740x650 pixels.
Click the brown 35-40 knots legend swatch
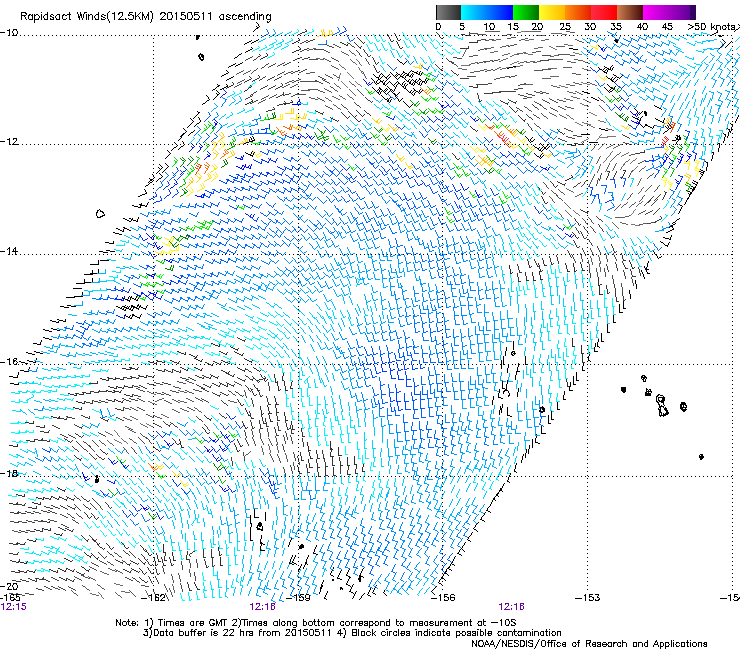[x=630, y=12]
